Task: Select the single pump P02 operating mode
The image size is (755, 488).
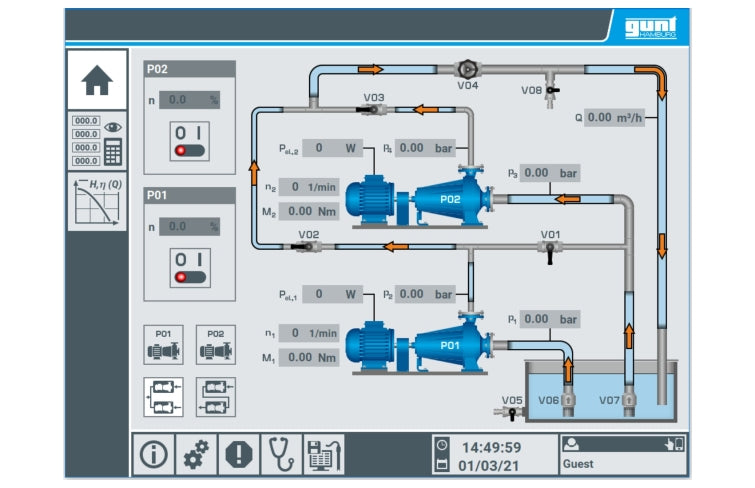Action: (215, 344)
